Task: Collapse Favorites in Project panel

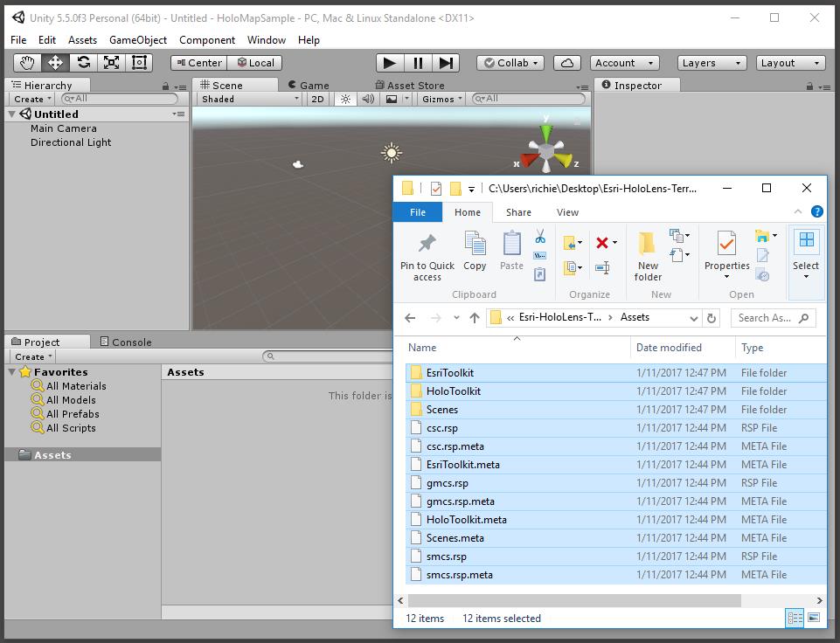Action: coord(12,371)
